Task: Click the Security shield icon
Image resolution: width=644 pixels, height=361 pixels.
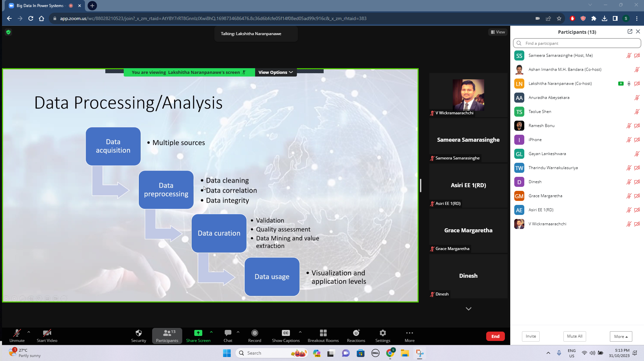Action: point(138,333)
